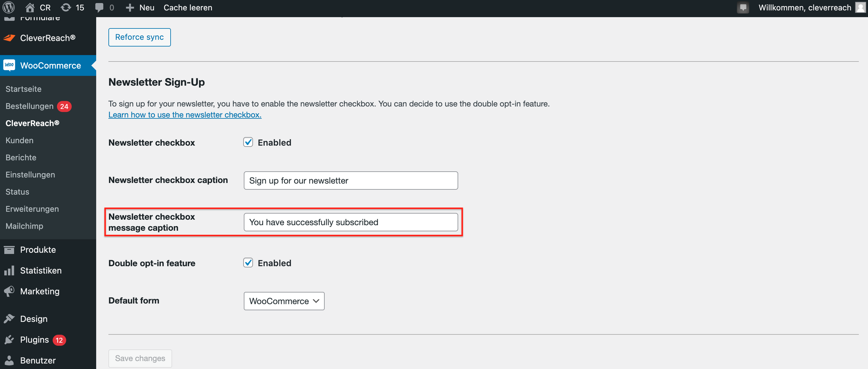Image resolution: width=868 pixels, height=369 pixels.
Task: Open the WordPress logo menu
Action: pos(9,7)
